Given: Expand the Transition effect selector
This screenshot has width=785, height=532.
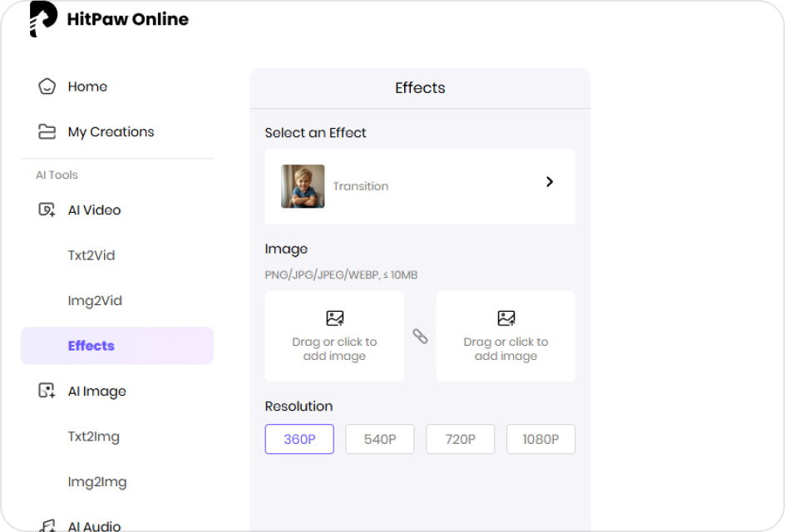Looking at the screenshot, I should pos(420,186).
